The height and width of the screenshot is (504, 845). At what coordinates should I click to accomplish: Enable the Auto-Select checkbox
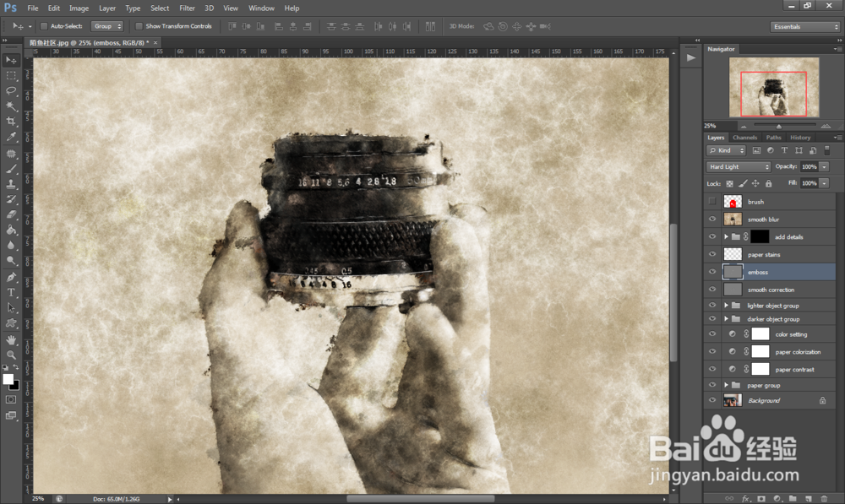click(44, 26)
